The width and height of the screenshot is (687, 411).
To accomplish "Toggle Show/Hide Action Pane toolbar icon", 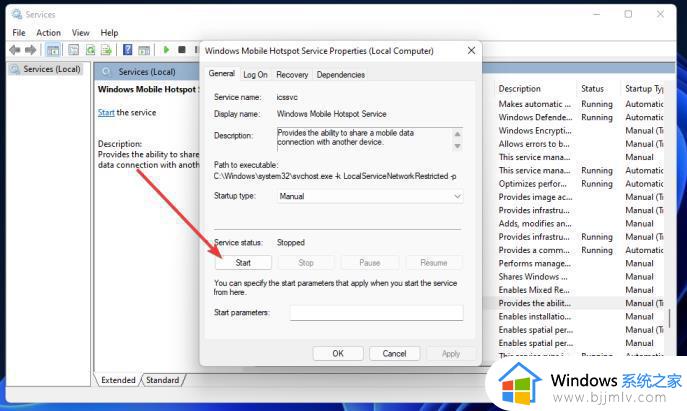I will click(144, 50).
